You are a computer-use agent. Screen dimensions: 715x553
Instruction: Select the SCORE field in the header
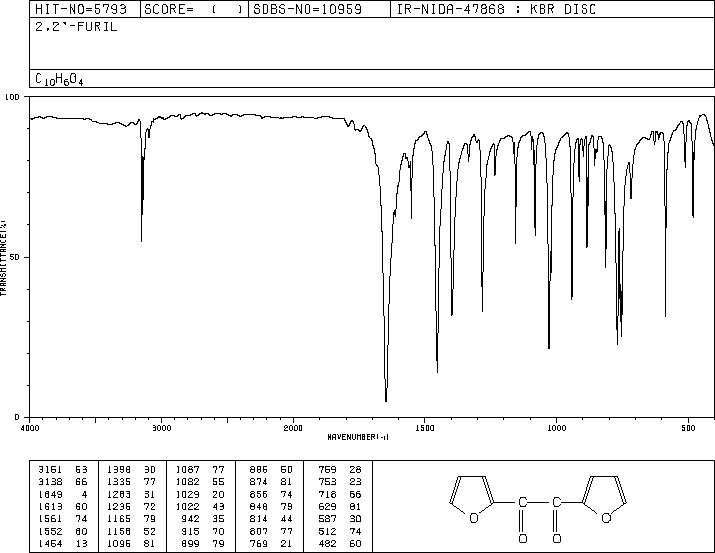click(194, 9)
